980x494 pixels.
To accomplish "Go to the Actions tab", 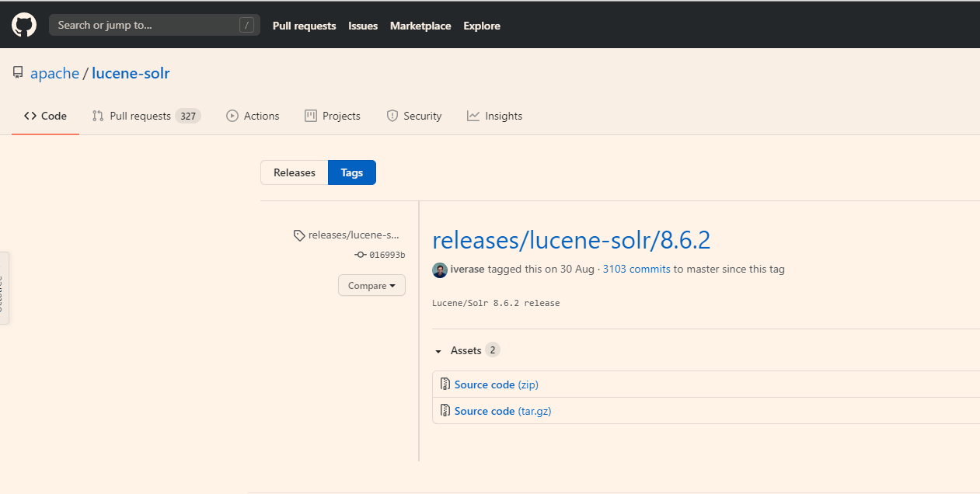I will (x=253, y=116).
